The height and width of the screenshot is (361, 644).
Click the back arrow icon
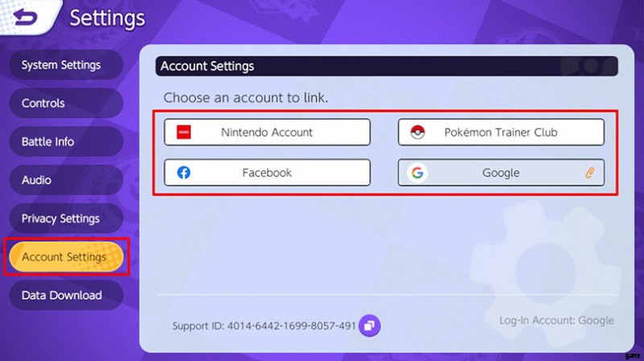coord(26,16)
